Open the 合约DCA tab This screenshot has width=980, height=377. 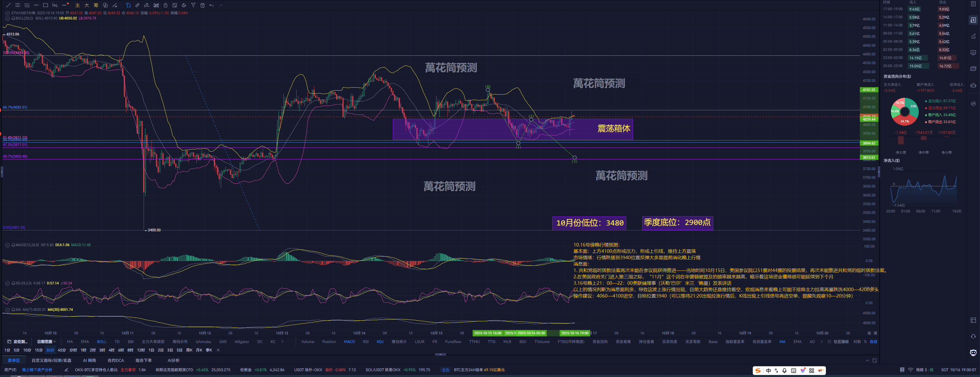(116, 360)
